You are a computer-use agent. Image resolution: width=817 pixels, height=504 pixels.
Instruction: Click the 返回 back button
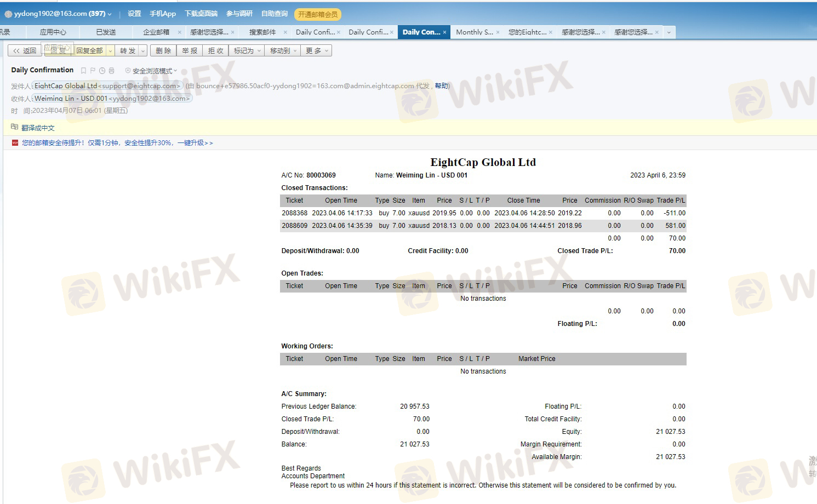click(25, 51)
